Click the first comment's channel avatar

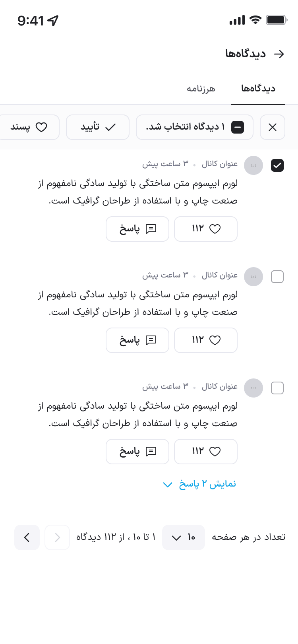253,165
